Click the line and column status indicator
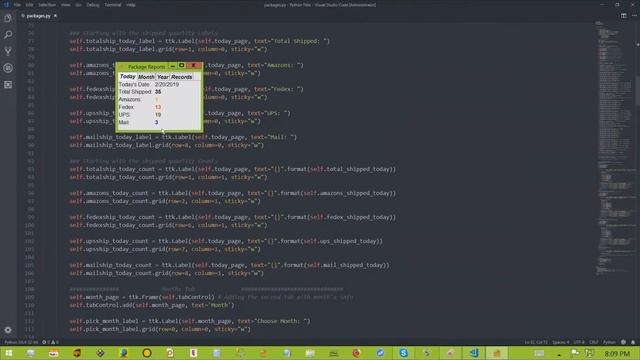Image resolution: width=640 pixels, height=360 pixels. coord(536,342)
